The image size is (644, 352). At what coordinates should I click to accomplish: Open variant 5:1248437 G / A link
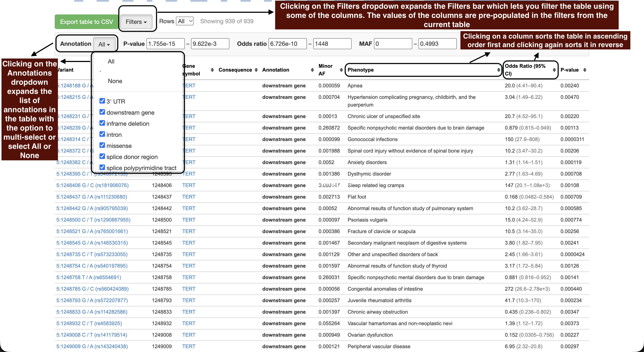(x=92, y=197)
